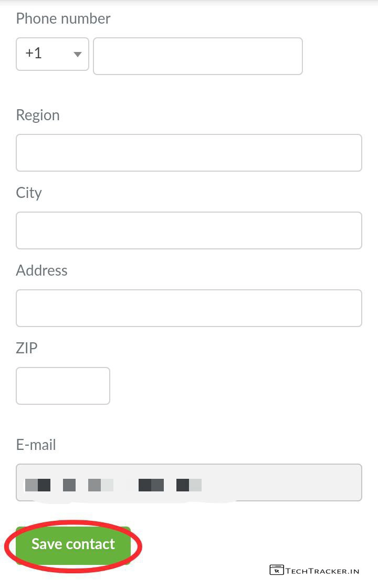This screenshot has width=378, height=588.
Task: Click the Region label
Action: coord(38,115)
